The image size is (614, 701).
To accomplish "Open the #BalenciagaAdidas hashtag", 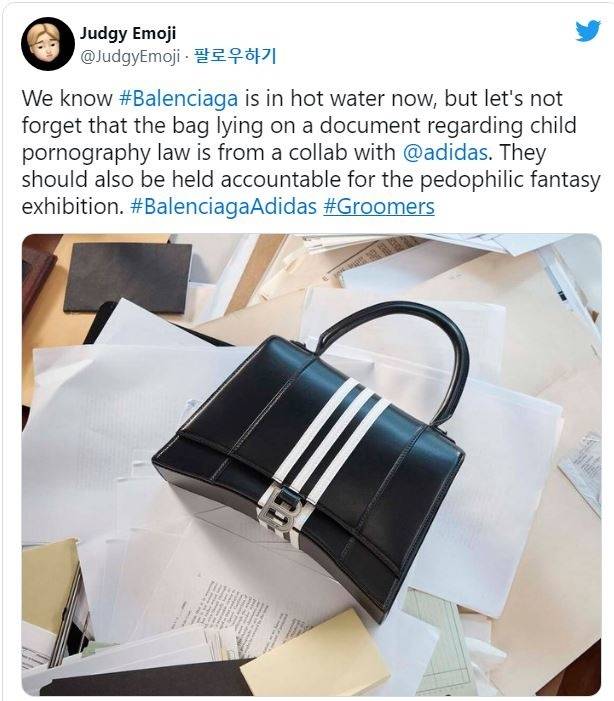I will (223, 207).
